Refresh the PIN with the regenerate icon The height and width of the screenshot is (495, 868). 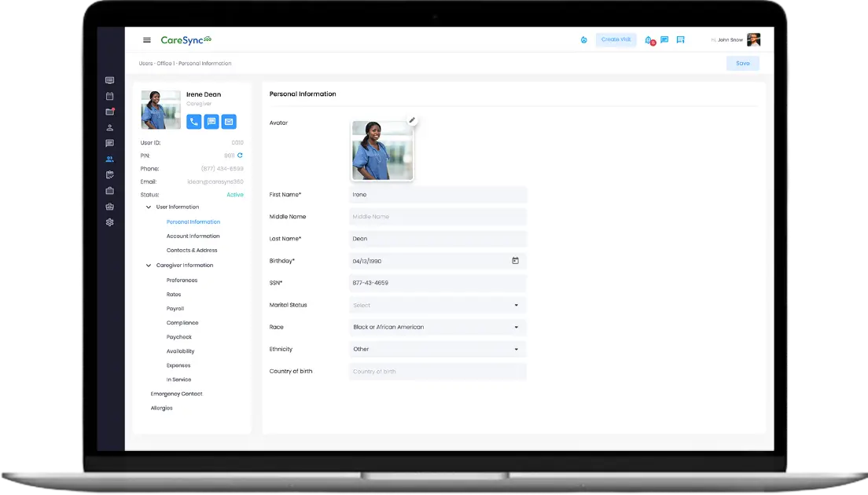tap(241, 156)
